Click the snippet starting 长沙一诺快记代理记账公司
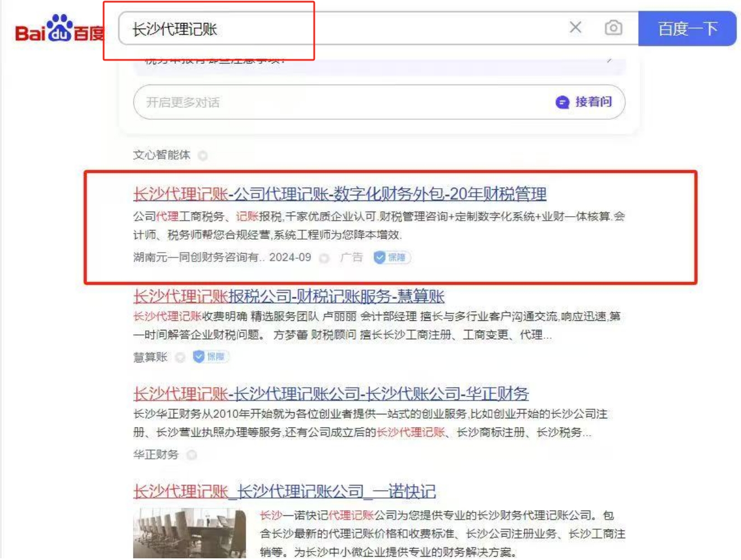The height and width of the screenshot is (560, 741). coord(442,534)
